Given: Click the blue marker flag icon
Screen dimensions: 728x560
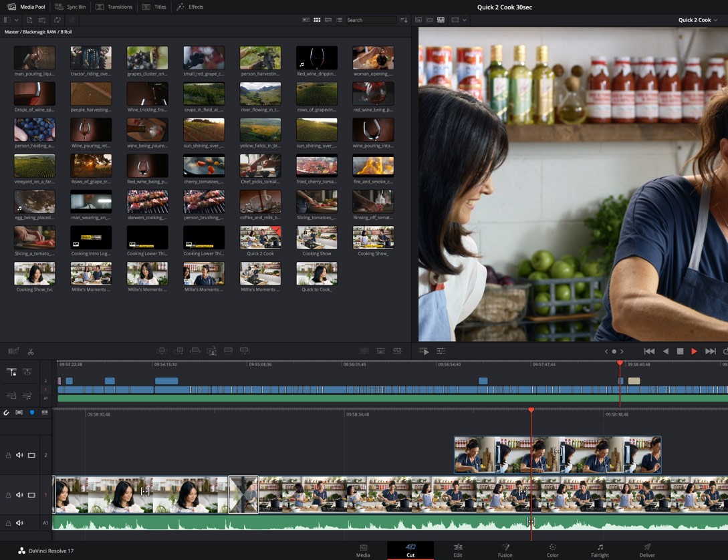Looking at the screenshot, I should (31, 413).
